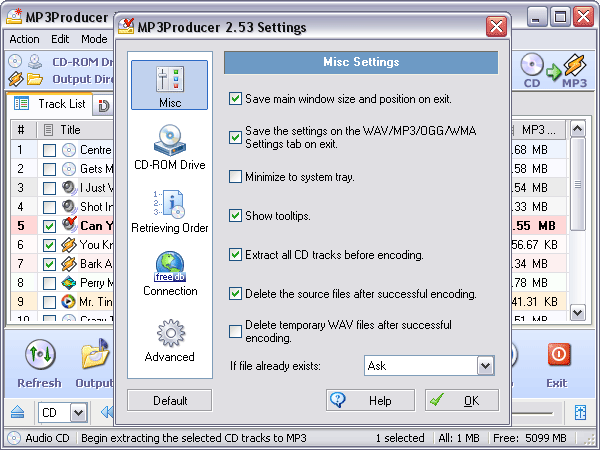Toggle Save the settings on WAV/MP3/OGG/WMA tab
This screenshot has height=450, width=600.
click(x=235, y=137)
